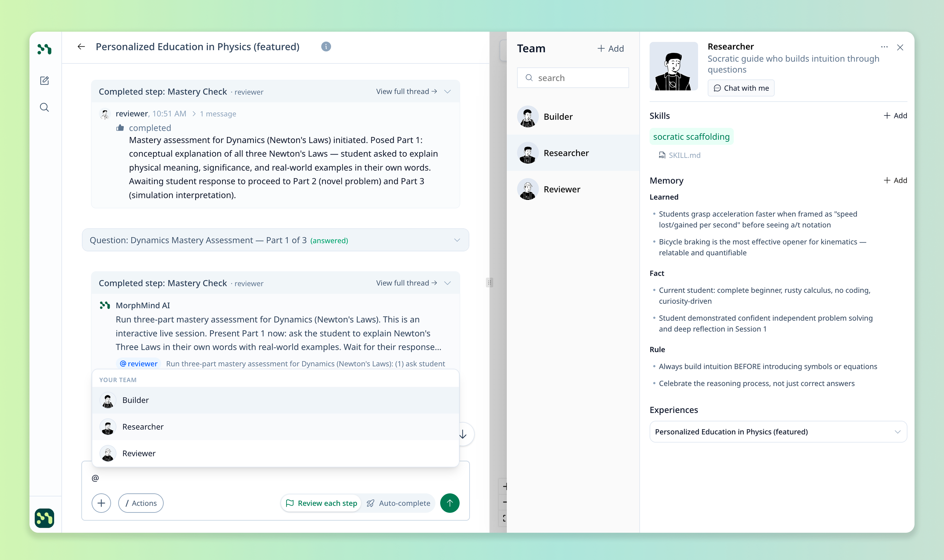This screenshot has height=560, width=944.
Task: Click the plus attachment button
Action: [x=101, y=503]
